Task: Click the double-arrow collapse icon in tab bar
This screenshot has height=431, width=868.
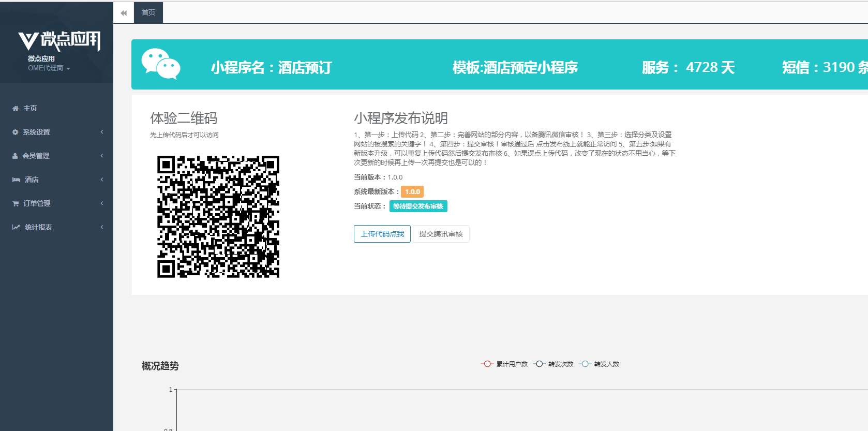Action: [x=124, y=13]
